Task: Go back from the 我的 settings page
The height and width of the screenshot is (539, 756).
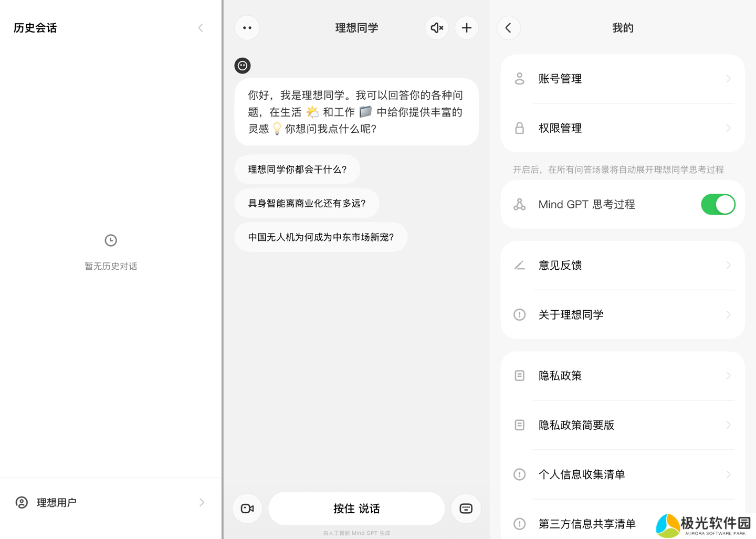Action: (508, 28)
